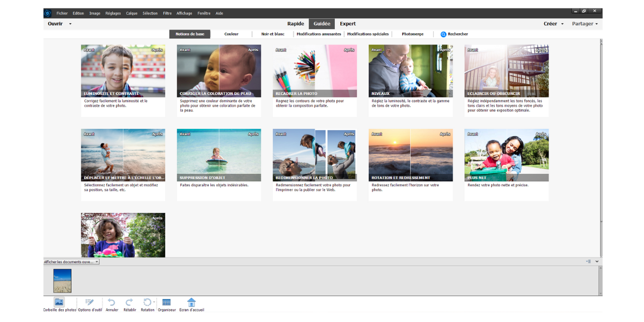Click the Rechercher search label
The height and width of the screenshot is (322, 644).
[458, 34]
